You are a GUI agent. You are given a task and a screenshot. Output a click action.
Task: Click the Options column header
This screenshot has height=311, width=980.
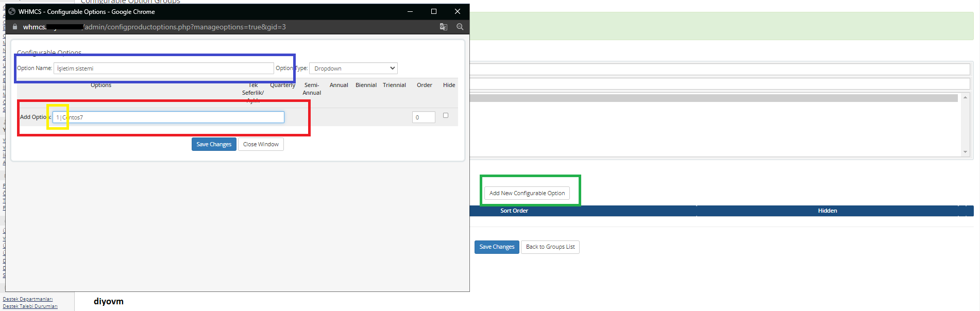[x=101, y=85]
